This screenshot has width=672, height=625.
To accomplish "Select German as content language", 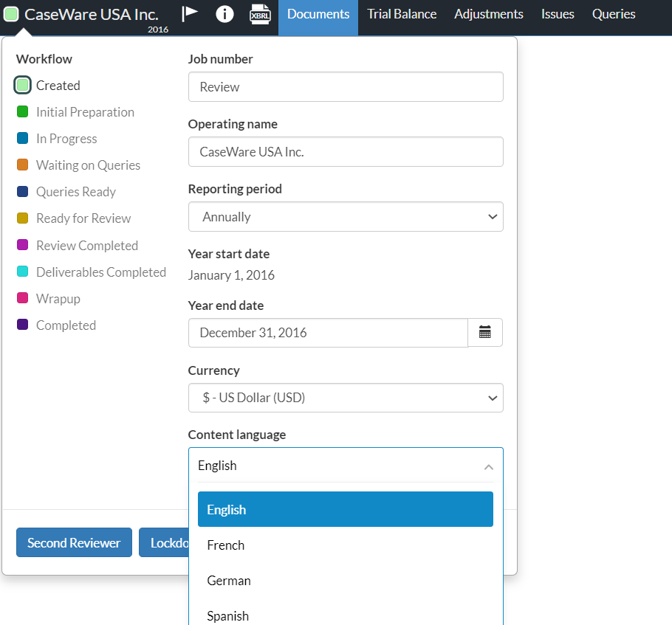I will (x=229, y=581).
